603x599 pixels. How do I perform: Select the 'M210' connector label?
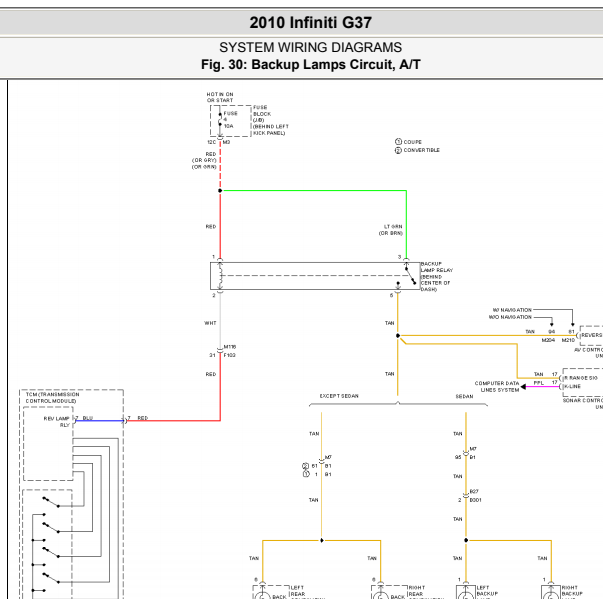[568, 340]
